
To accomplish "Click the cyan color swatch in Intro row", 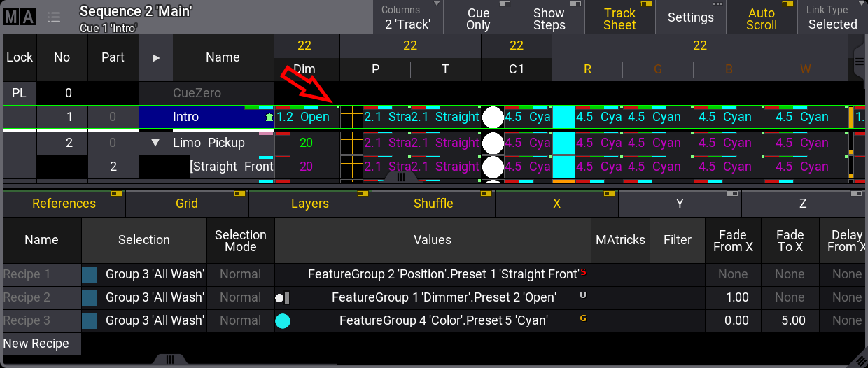I will tap(563, 118).
